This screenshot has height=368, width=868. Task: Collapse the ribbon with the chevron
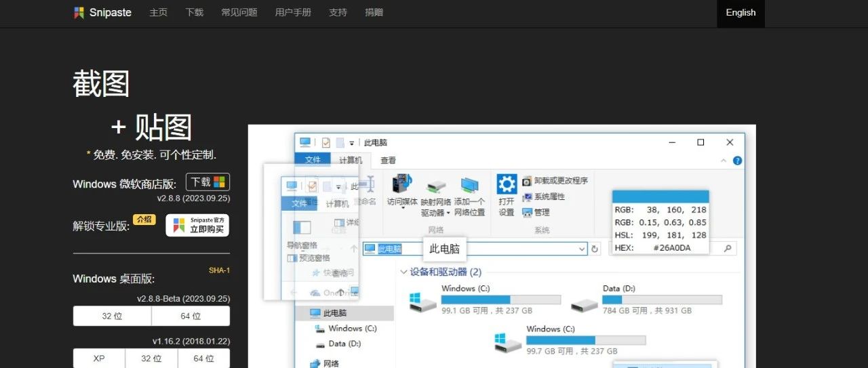(x=724, y=161)
